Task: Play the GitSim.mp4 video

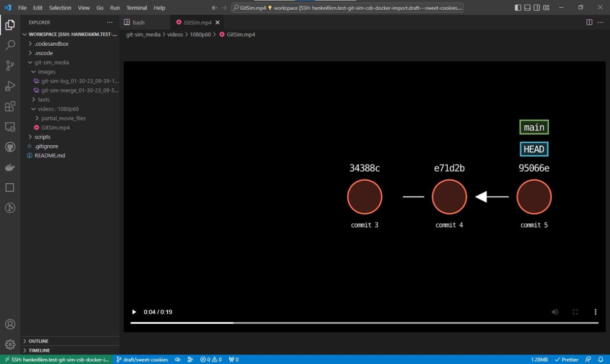Action: click(x=134, y=312)
